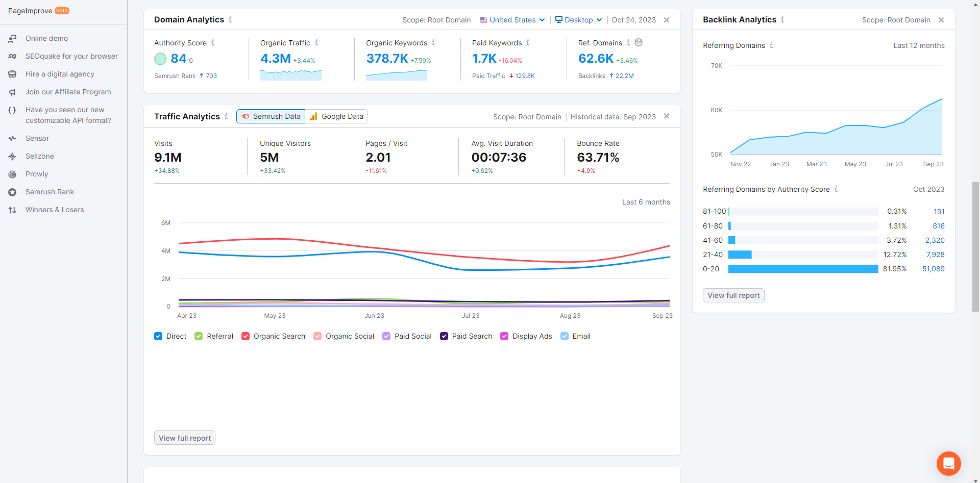Screen dimensions: 980x483
Task: Open the 1.7K Paid Keywords value
Action: (x=484, y=59)
